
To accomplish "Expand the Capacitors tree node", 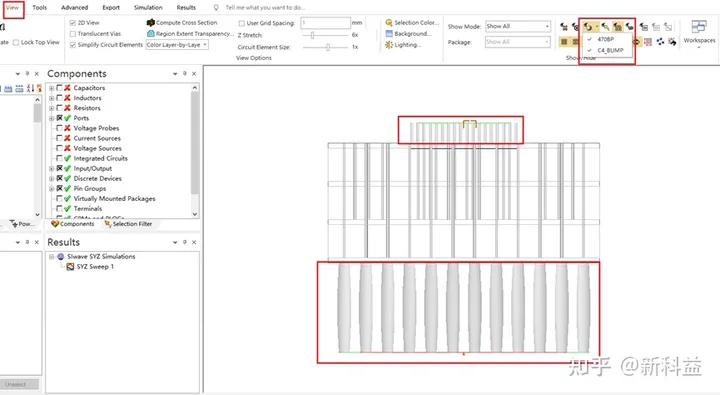I will pos(51,88).
